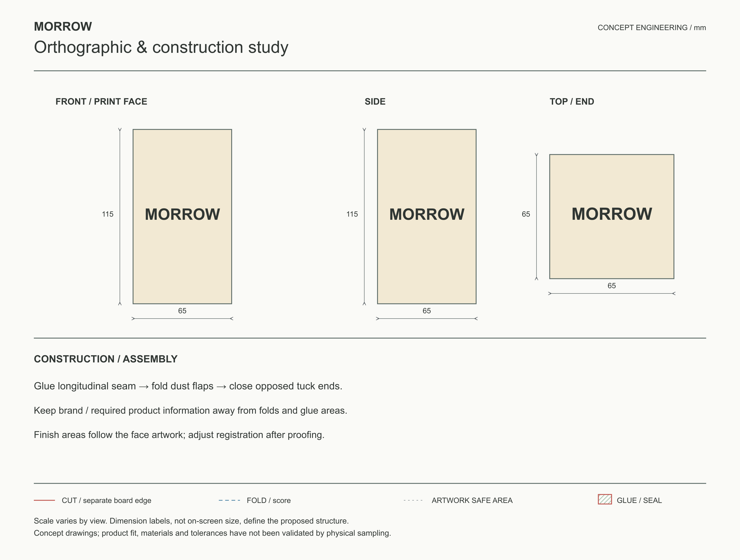Click the 65 width label under front view
The height and width of the screenshot is (560, 740).
[x=182, y=311]
